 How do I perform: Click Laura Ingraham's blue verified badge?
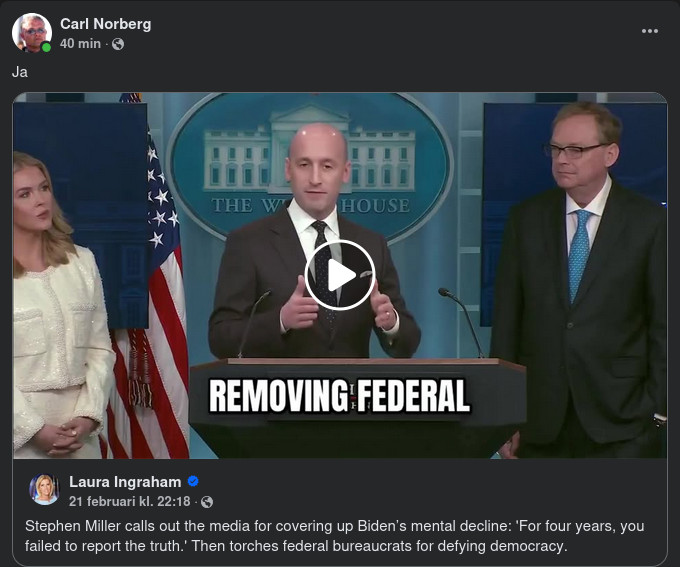click(x=193, y=482)
